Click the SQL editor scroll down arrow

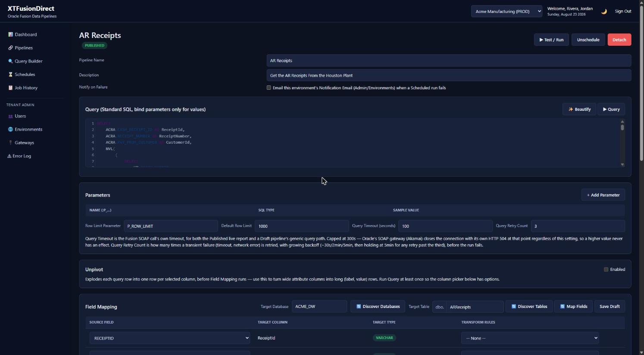(622, 164)
